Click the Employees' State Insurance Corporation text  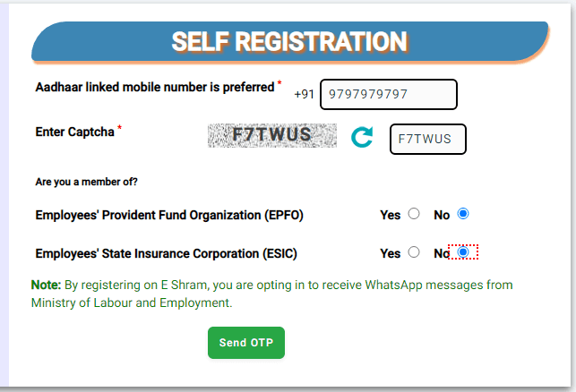pyautogui.click(x=166, y=253)
